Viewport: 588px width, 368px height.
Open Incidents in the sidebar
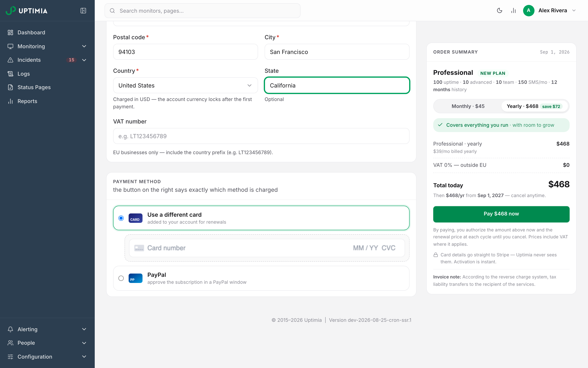coord(47,60)
